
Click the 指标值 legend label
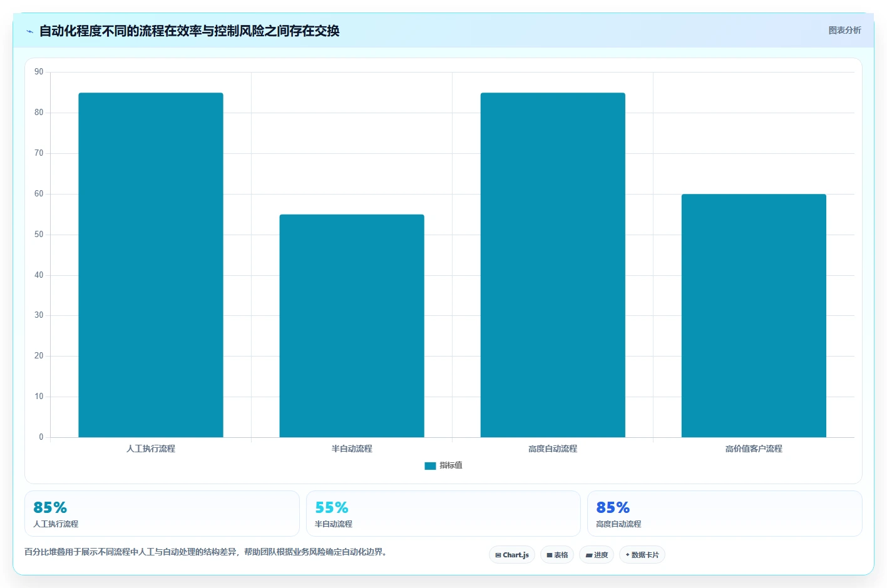(451, 465)
